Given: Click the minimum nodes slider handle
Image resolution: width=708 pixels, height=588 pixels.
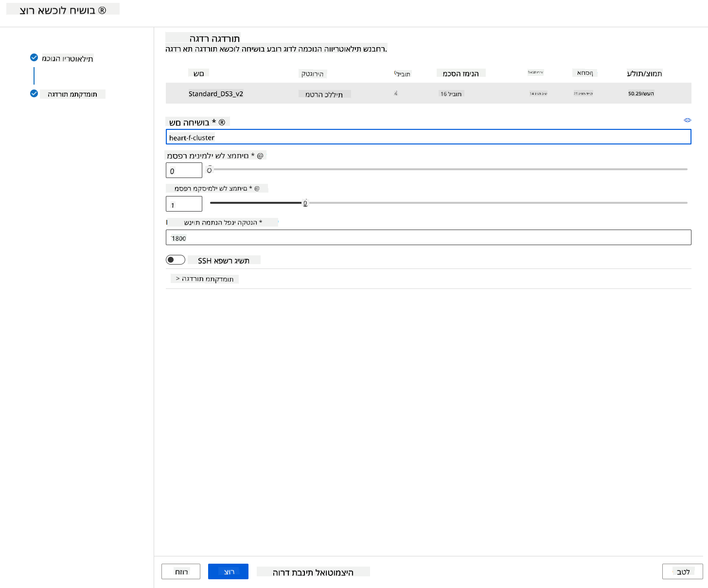Looking at the screenshot, I should (x=210, y=169).
